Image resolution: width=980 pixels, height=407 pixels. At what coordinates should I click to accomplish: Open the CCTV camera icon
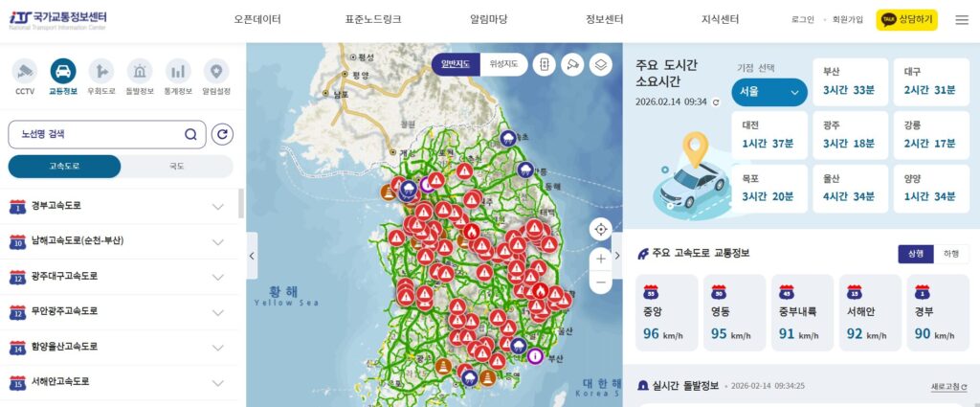25,71
